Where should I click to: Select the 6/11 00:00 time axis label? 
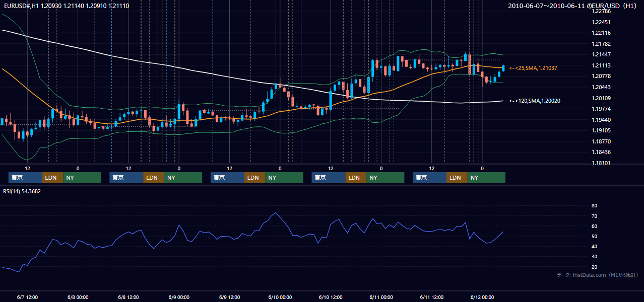pos(381,297)
